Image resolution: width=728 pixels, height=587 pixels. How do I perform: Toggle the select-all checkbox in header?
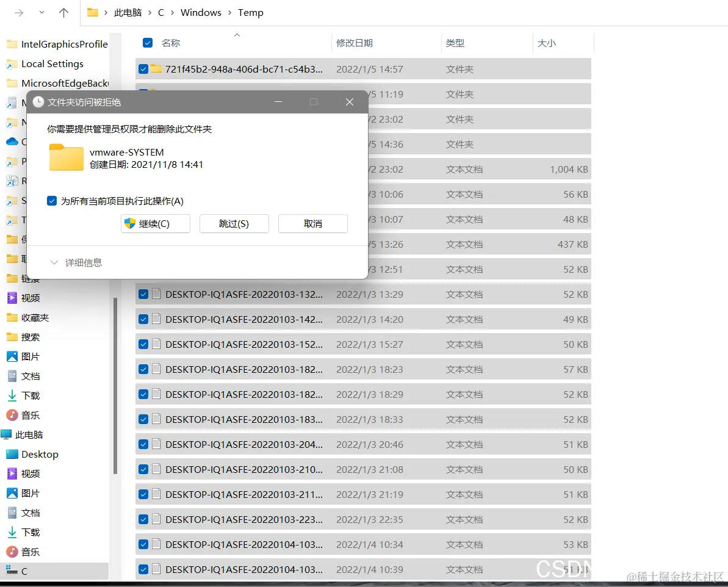[x=148, y=43]
